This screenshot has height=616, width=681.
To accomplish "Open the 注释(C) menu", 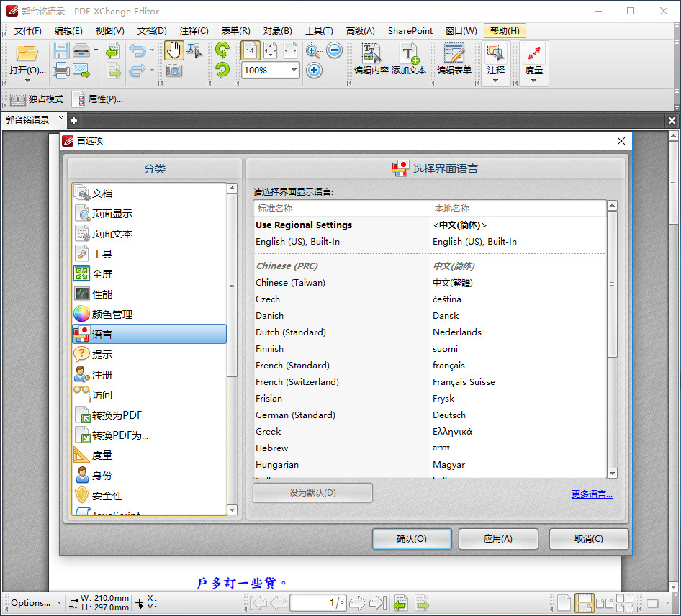I will (x=194, y=31).
